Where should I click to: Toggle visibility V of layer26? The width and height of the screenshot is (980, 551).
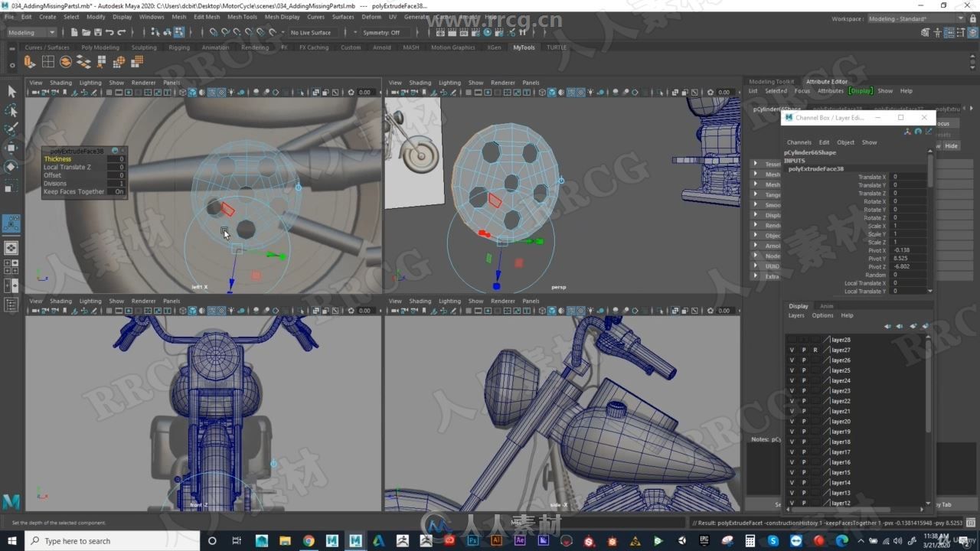[792, 360]
